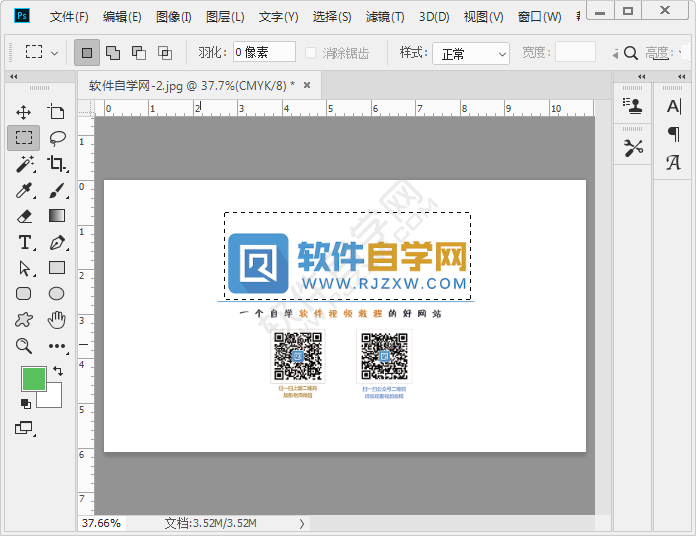696x536 pixels.
Task: Open the 文字(Y) menu
Action: 278,17
